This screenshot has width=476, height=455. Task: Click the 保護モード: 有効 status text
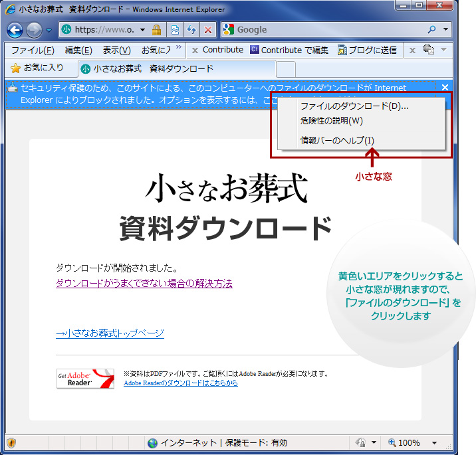coord(256,443)
